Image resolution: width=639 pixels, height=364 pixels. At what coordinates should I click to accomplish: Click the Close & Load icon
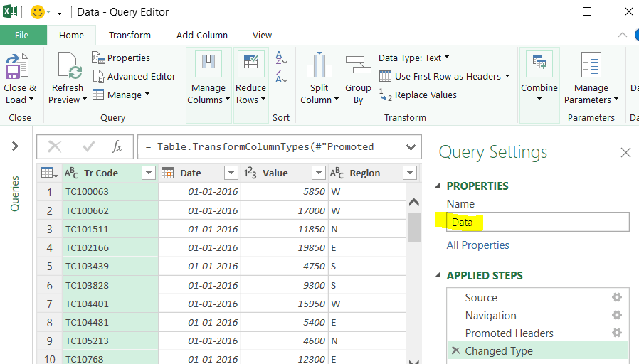point(16,66)
